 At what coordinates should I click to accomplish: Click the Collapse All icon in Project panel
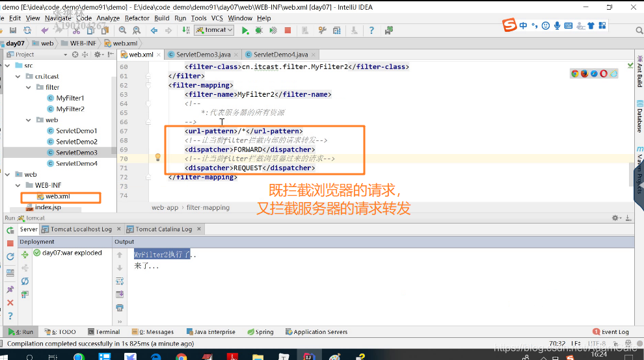(85, 54)
